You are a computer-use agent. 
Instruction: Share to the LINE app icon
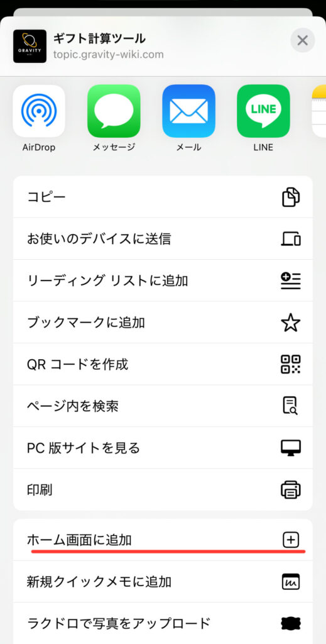263,111
